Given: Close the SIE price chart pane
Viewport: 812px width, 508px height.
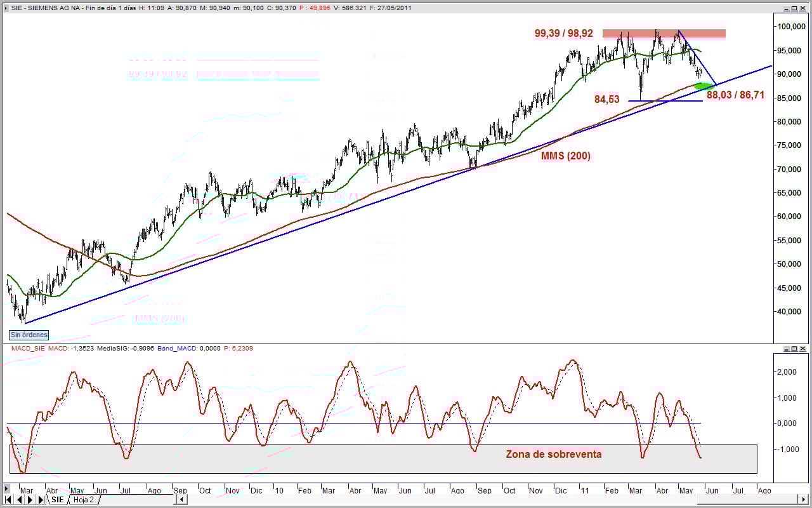Looking at the screenshot, I should coord(803,8).
